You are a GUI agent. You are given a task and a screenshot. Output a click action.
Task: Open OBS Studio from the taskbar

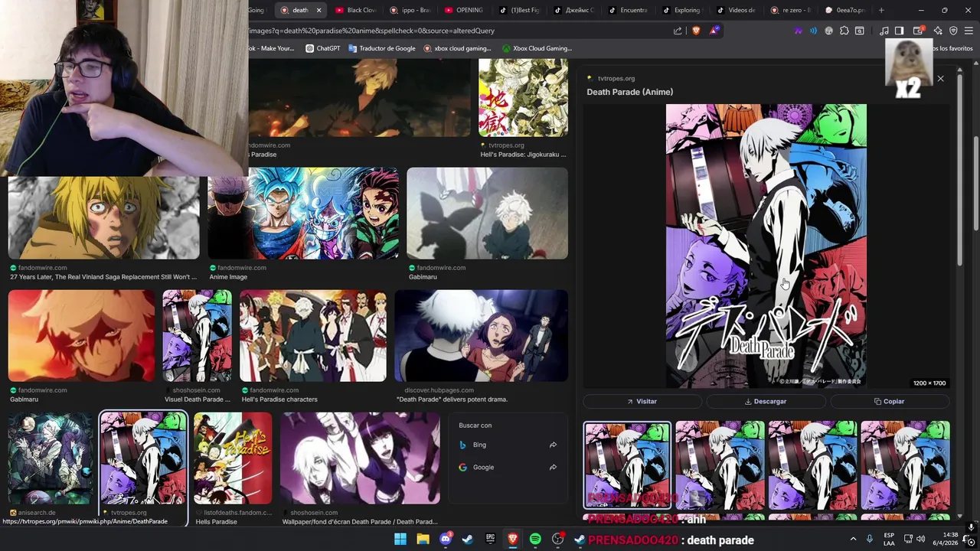tap(558, 540)
